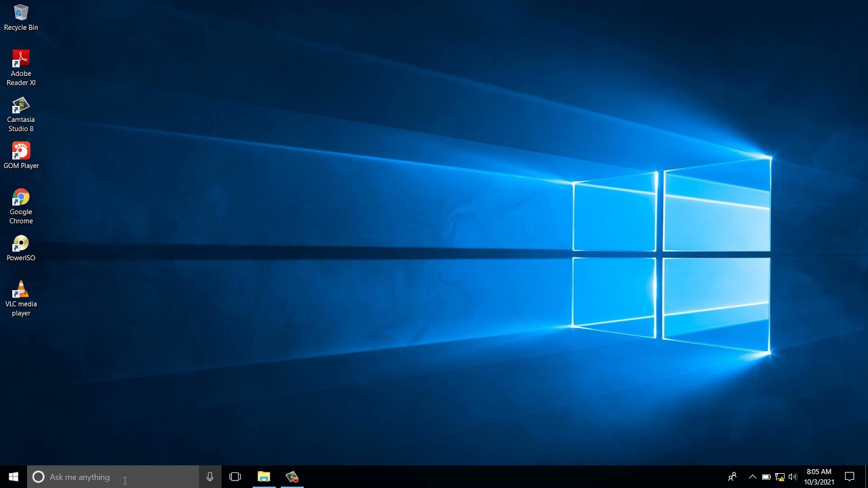Select the VLC media player shortcut
Viewport: 868px width, 488px height.
coord(21,298)
